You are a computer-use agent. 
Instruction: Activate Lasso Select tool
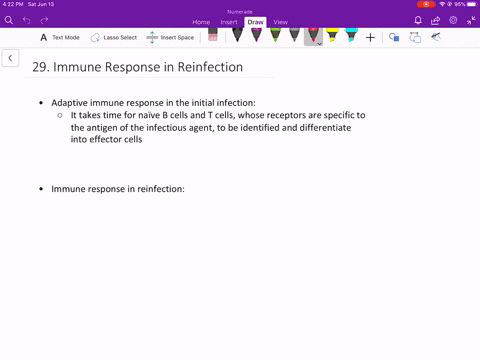pos(114,38)
